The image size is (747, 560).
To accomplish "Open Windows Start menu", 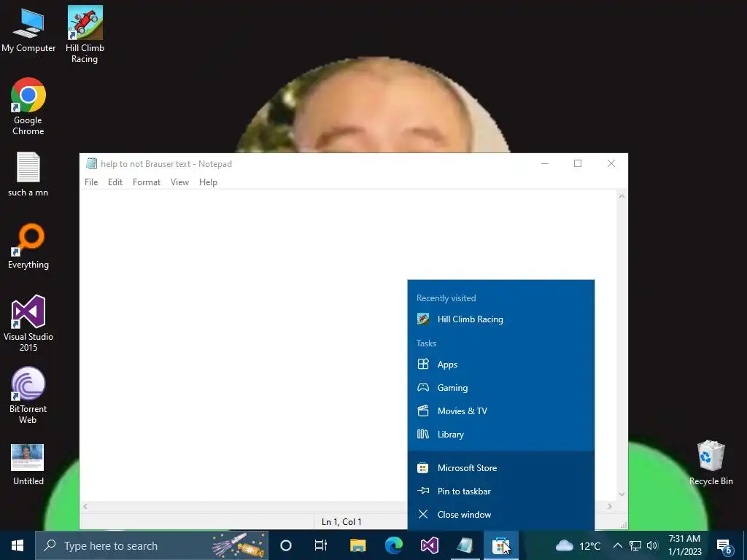I will point(18,545).
